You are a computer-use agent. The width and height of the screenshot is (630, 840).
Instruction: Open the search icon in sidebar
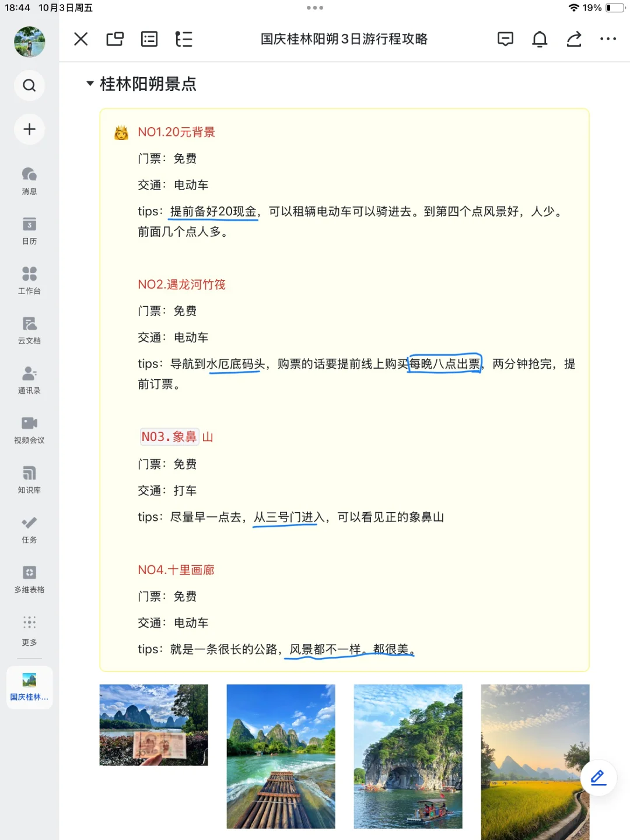coord(29,85)
